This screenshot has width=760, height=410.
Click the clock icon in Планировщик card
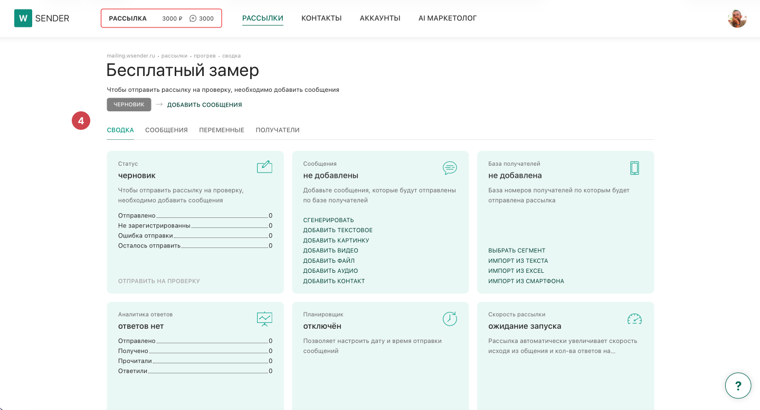[450, 318]
